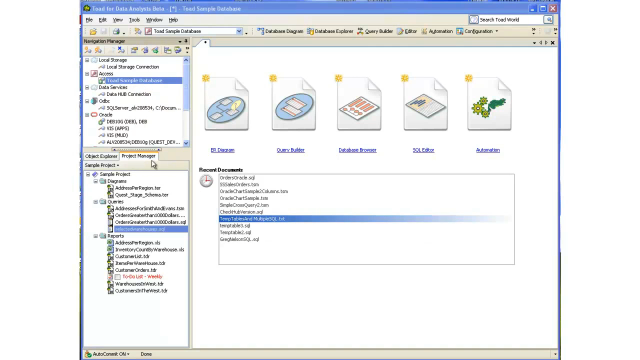Select AddressPerRegion.xls in Reports
The width and height of the screenshot is (640, 360).
[x=138, y=243]
